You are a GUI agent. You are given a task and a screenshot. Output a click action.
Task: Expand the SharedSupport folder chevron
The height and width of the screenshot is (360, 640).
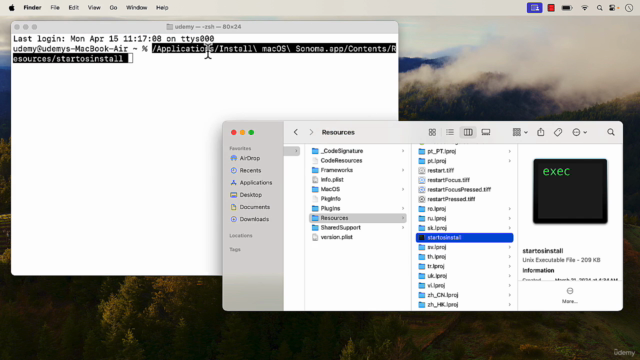click(403, 228)
